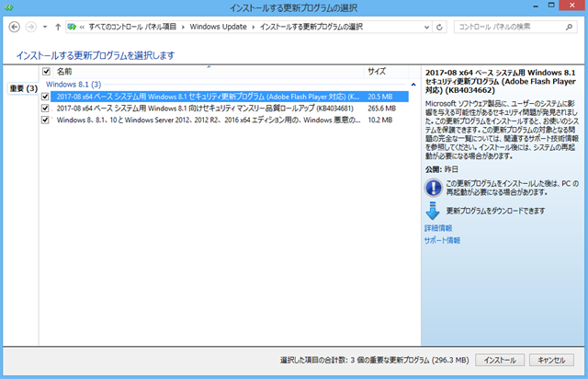Click the restart warning exclamation icon
Screen dimensions: 588x379
(x=433, y=188)
